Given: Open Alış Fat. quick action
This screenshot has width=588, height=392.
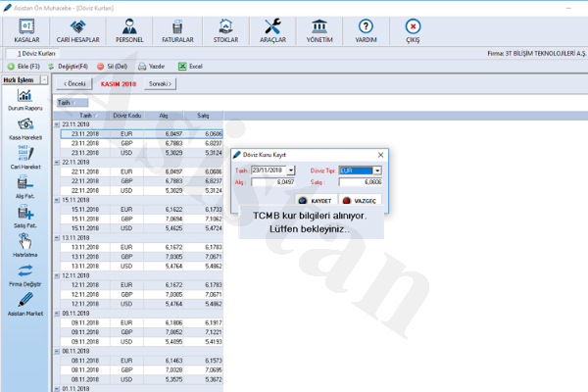Looking at the screenshot, I should pos(25,187).
